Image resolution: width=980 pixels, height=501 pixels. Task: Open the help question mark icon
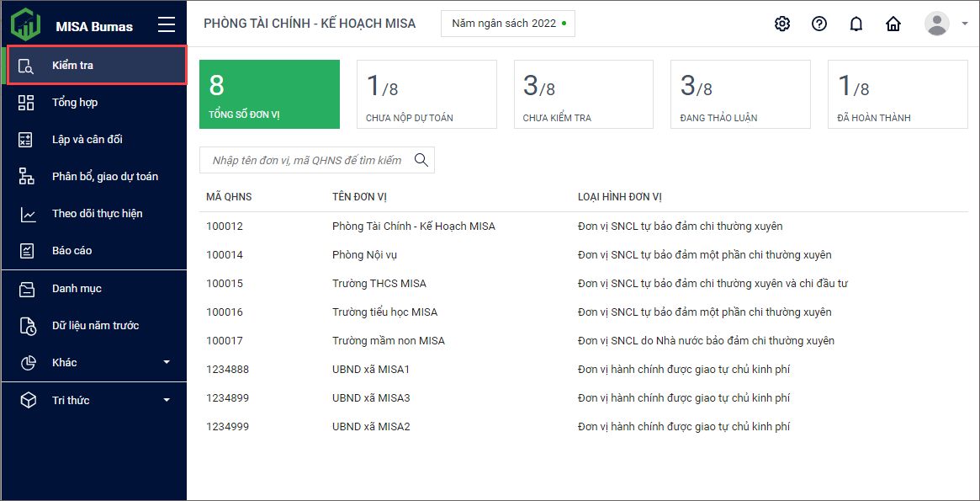click(819, 24)
